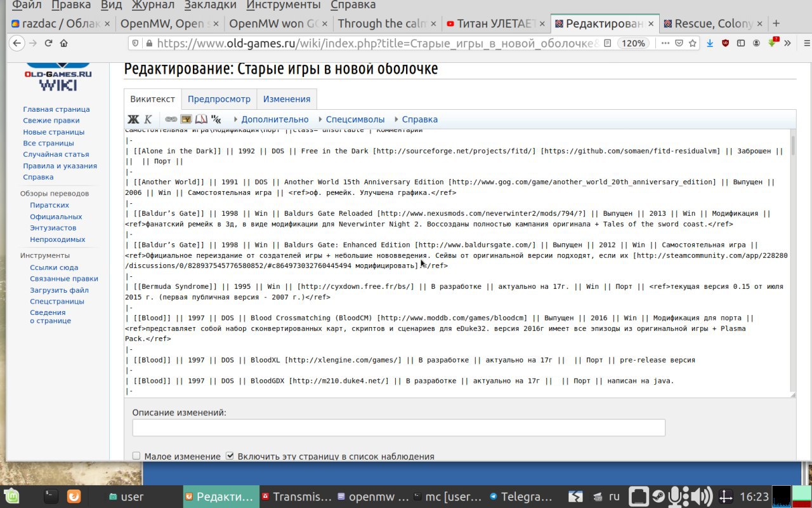This screenshot has width=812, height=508.
Task: Open the Linux Mint start menu
Action: [x=11, y=497]
